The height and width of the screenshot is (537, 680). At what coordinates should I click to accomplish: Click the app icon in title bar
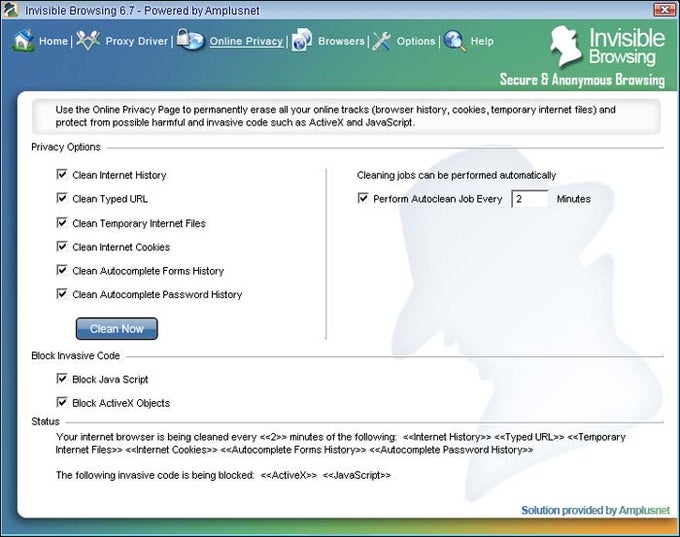click(x=10, y=9)
